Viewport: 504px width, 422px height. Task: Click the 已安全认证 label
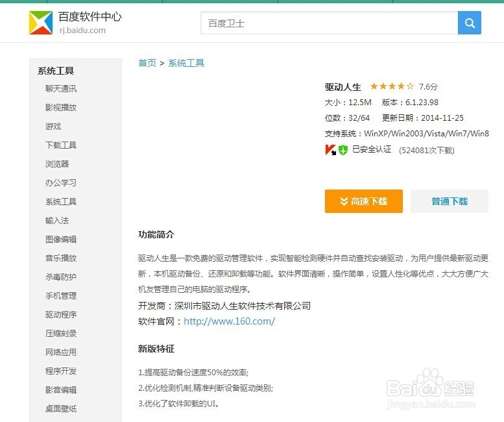(372, 149)
